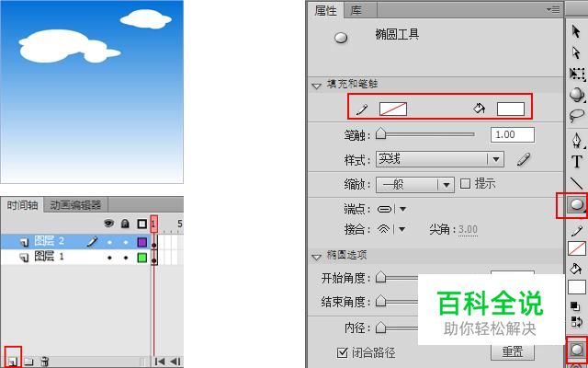Collapse the 椭圆选项 section
Viewport: 588px width, 368px height.
click(x=317, y=258)
